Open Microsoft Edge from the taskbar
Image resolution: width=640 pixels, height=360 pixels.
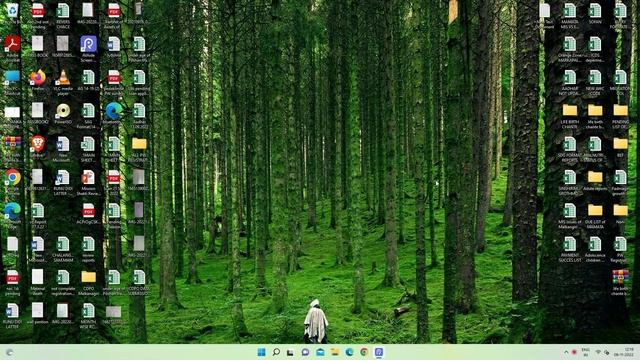(x=349, y=352)
